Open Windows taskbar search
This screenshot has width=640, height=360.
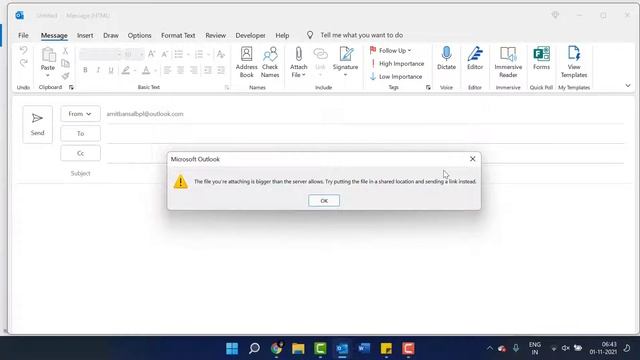tap(254, 348)
